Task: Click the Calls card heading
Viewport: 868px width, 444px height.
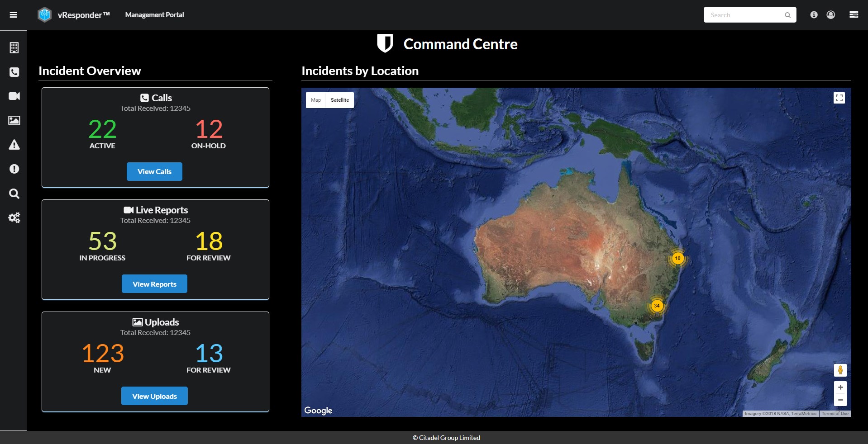Action: click(156, 98)
